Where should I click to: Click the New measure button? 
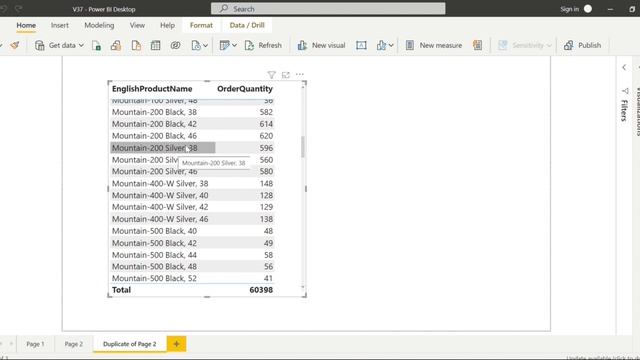tap(434, 45)
